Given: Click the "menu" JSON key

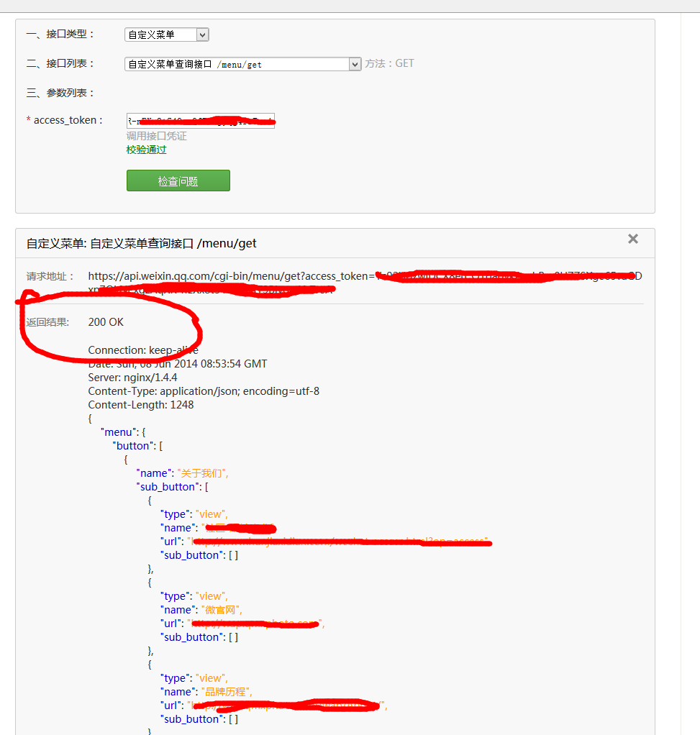Looking at the screenshot, I should tap(119, 432).
